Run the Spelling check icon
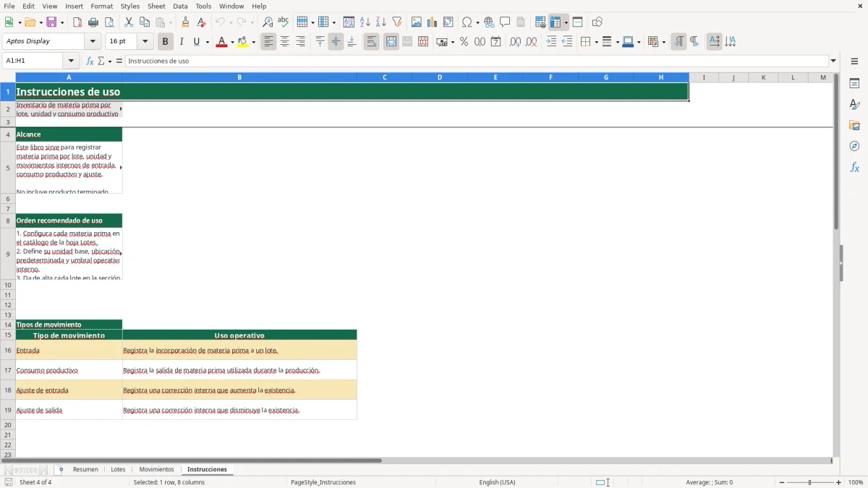This screenshot has height=488, width=868. coord(284,22)
